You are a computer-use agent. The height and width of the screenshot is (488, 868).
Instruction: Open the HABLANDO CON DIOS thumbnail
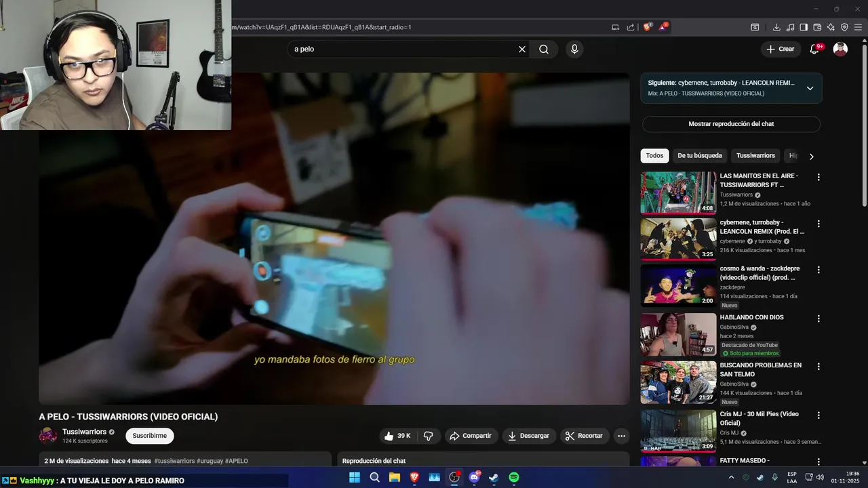[x=678, y=334]
